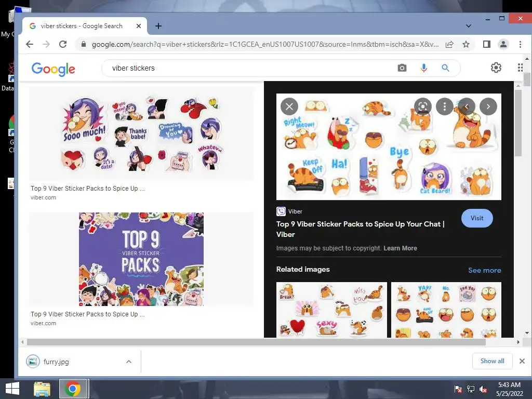Click the horizontal page scrollbar
532x399 pixels.
256,342
